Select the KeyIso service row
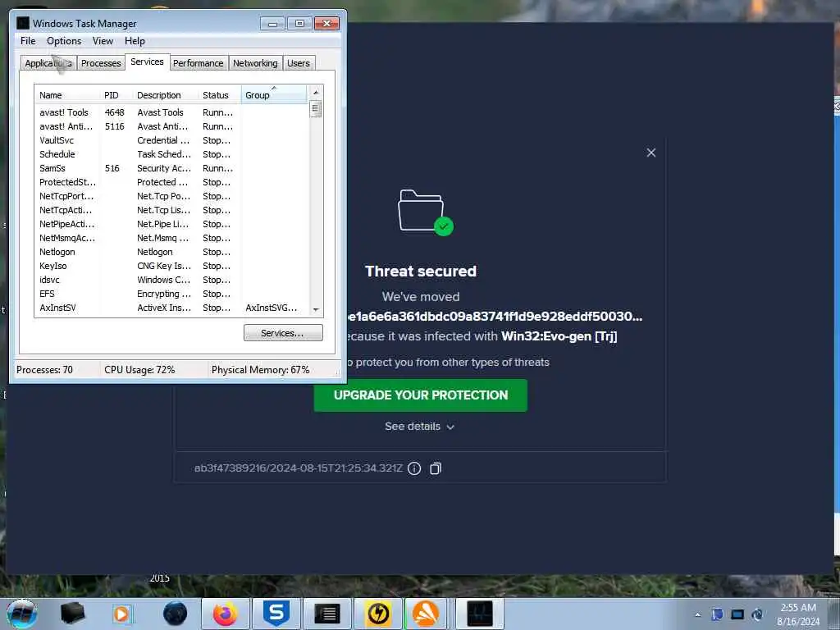 click(x=171, y=266)
